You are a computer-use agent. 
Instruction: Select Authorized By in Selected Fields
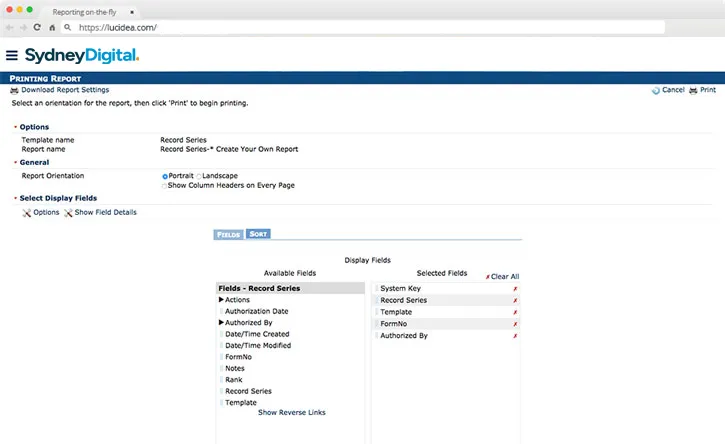click(x=404, y=336)
